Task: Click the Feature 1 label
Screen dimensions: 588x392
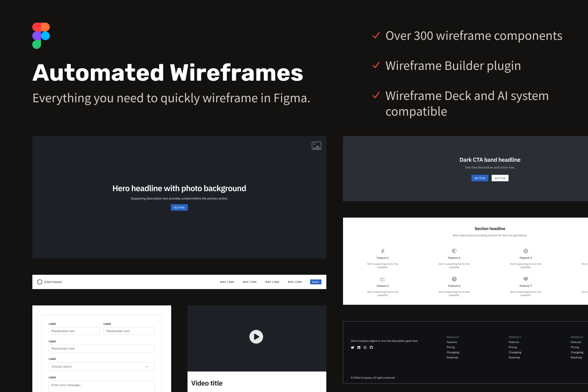Action: point(383,258)
